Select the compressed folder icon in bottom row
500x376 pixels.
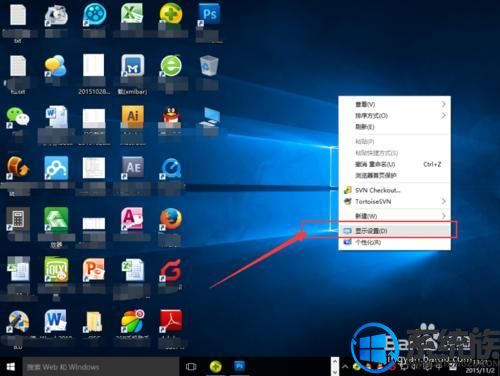[x=93, y=321]
